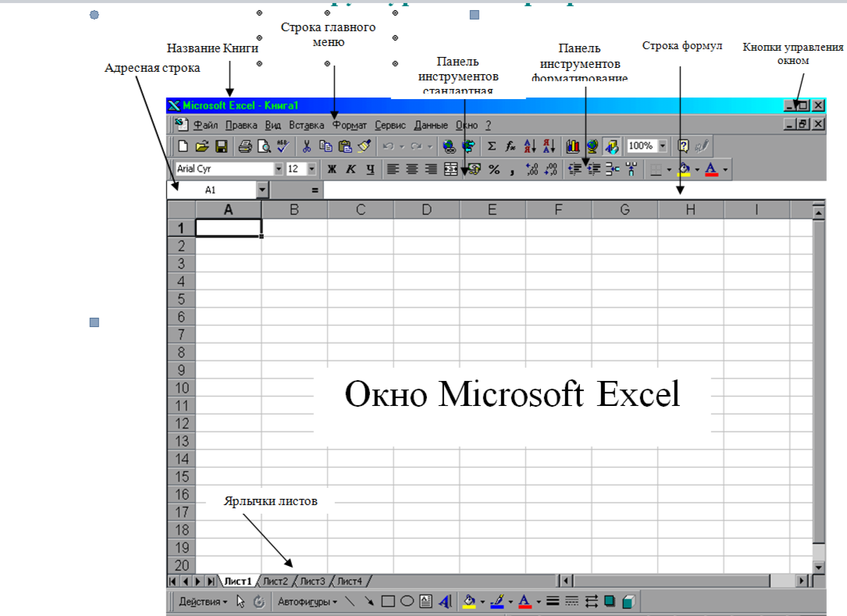Image resolution: width=847 pixels, height=616 pixels.
Task: Sort descending with the Я-A icon
Action: (x=549, y=146)
